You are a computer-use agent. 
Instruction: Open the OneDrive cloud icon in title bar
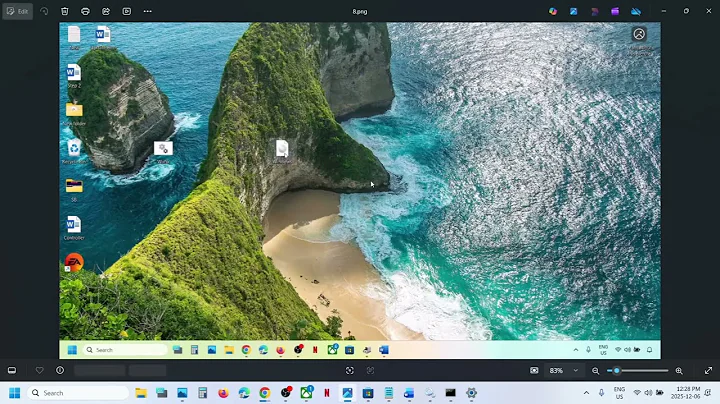tap(636, 11)
